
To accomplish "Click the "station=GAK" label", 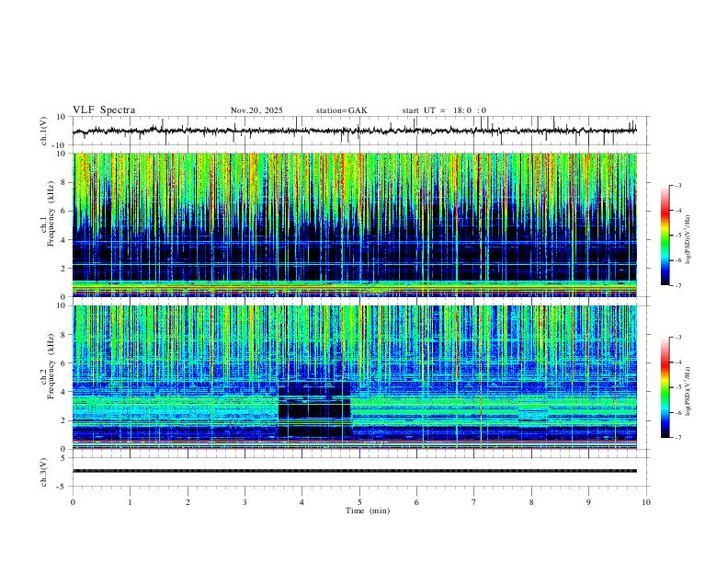I will click(341, 110).
